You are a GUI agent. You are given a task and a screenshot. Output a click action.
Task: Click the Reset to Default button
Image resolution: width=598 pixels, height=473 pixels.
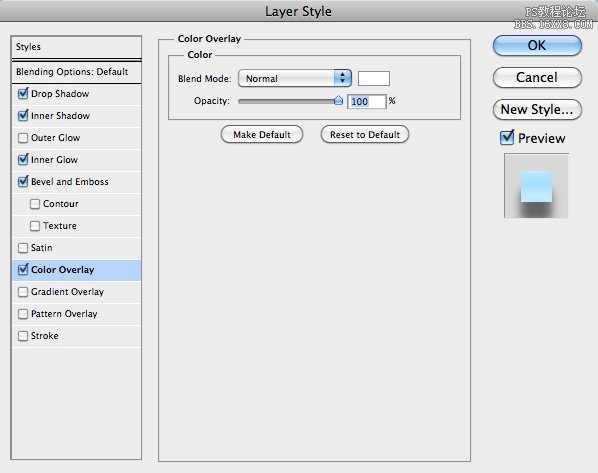point(365,135)
